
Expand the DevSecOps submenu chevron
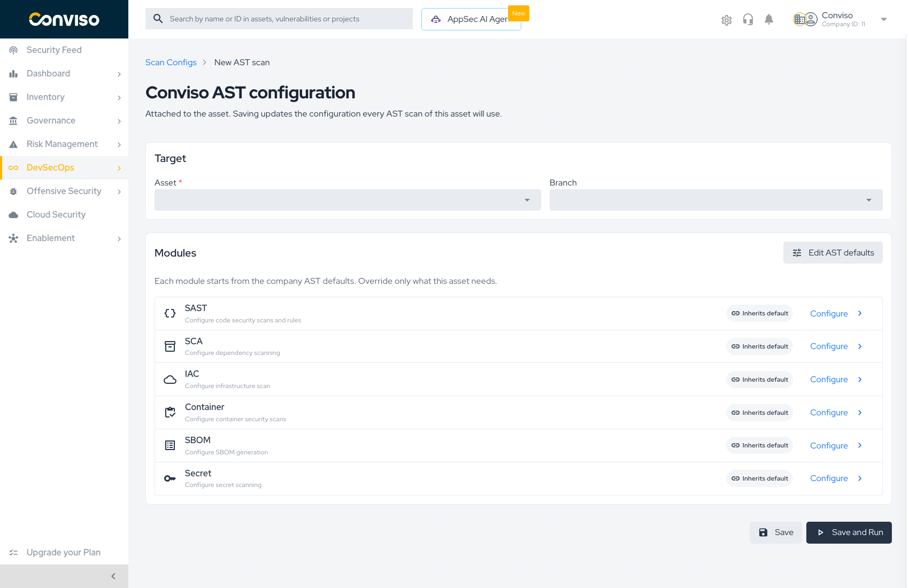(x=119, y=168)
